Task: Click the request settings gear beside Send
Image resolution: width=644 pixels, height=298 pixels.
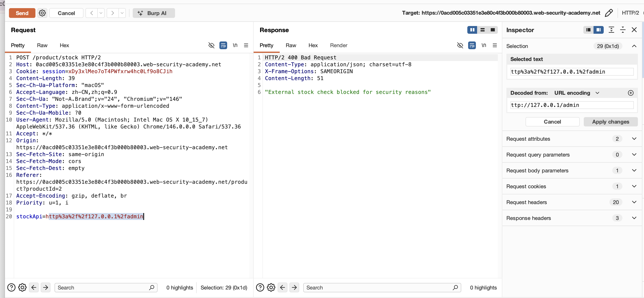Action: 42,13
